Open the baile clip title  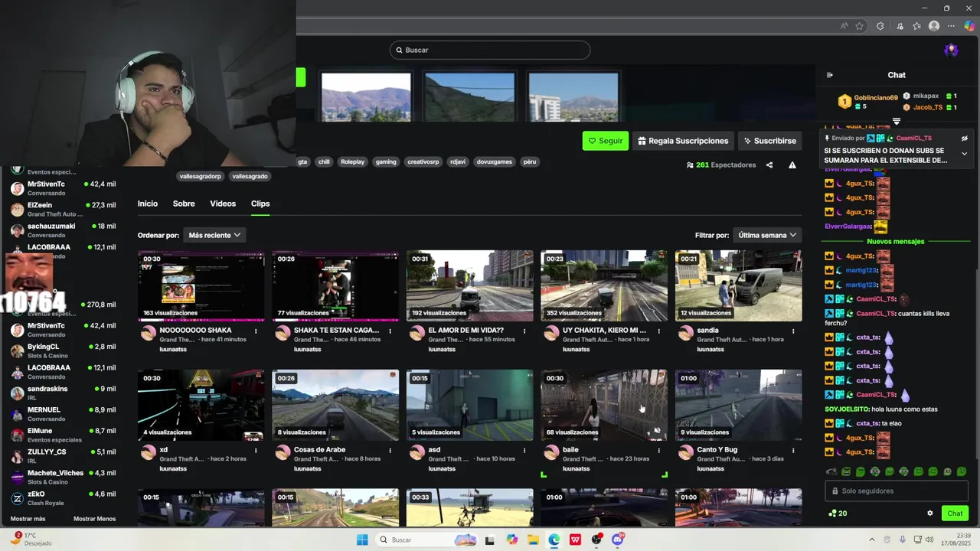[570, 450]
